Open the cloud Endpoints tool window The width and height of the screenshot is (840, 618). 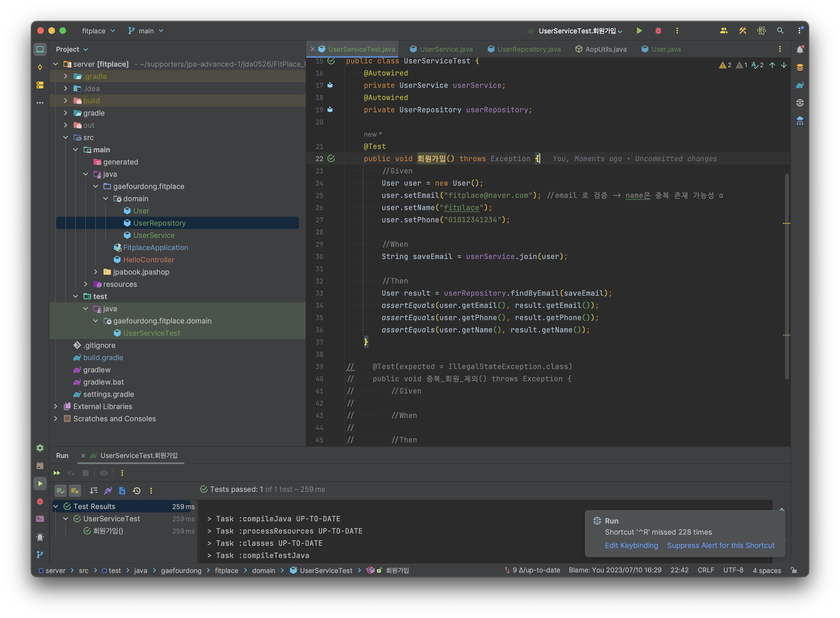(800, 121)
